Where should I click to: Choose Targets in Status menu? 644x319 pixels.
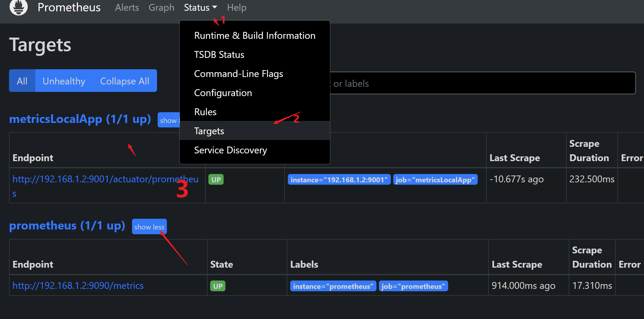255,131
